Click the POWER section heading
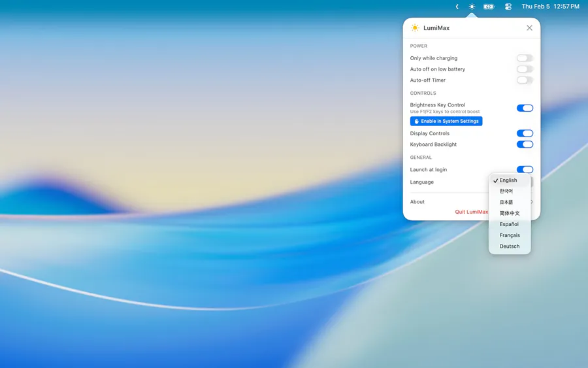Image resolution: width=588 pixels, height=368 pixels. click(419, 46)
